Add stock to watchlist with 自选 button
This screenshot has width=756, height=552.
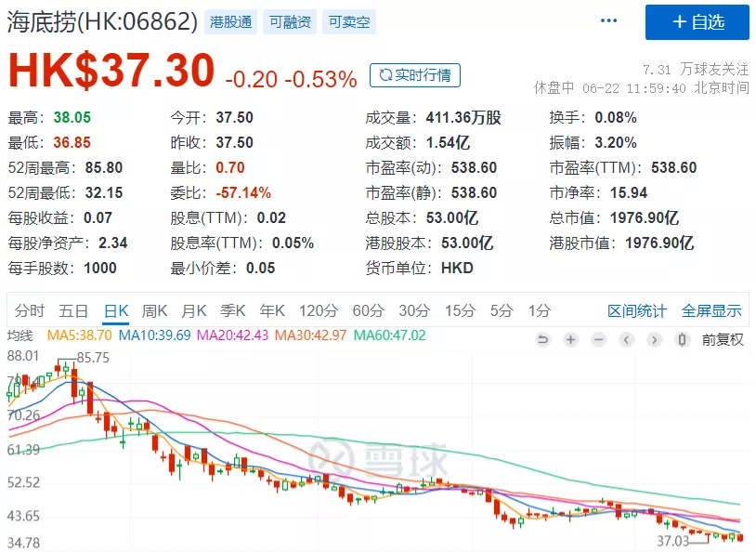[697, 22]
